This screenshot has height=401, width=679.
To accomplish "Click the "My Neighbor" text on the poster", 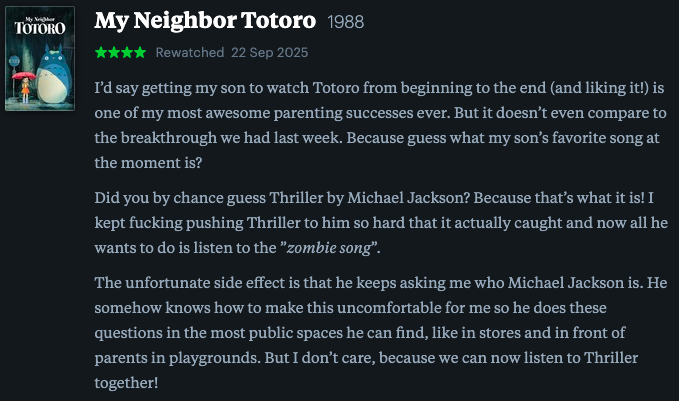I will (40, 17).
